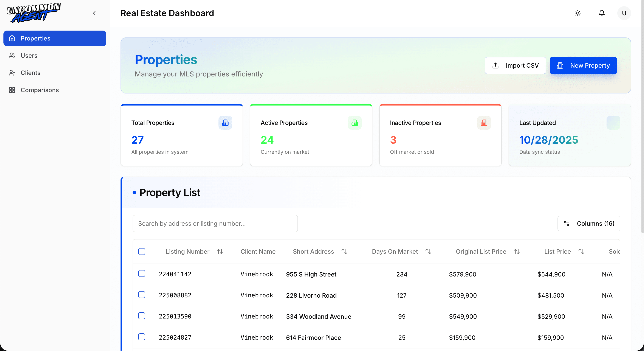Screen dimensions: 644x351
Task: Switch to light/dark theme via sun icon
Action: 577,13
